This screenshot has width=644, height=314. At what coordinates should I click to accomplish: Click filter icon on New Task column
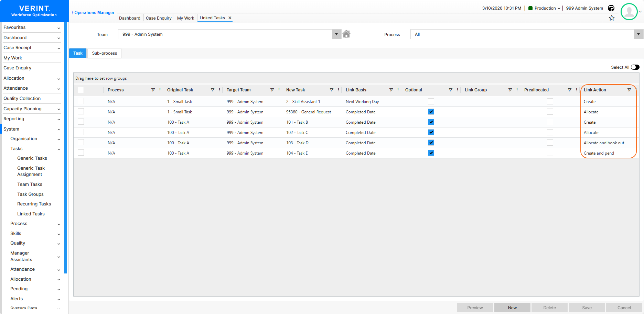[x=331, y=90]
